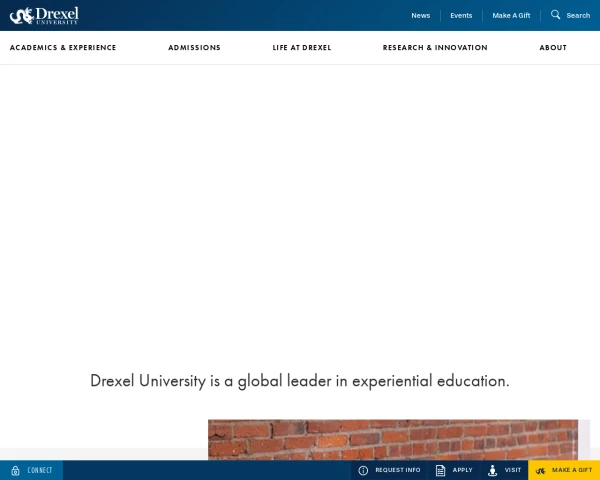
Task: Click the Request Info text label
Action: 398,470
